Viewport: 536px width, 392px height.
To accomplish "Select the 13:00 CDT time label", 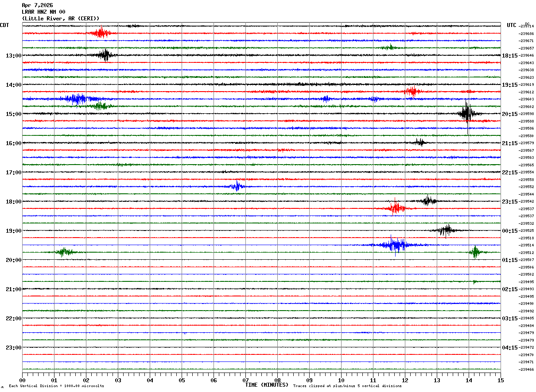I will point(13,56).
